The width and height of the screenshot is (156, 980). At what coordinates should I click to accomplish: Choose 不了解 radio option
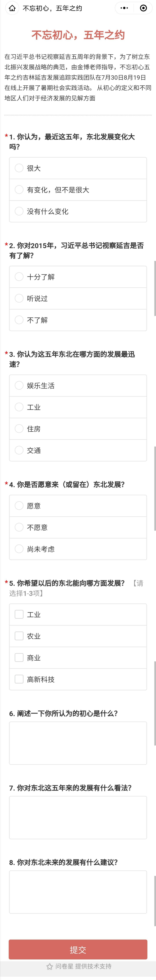78,320
